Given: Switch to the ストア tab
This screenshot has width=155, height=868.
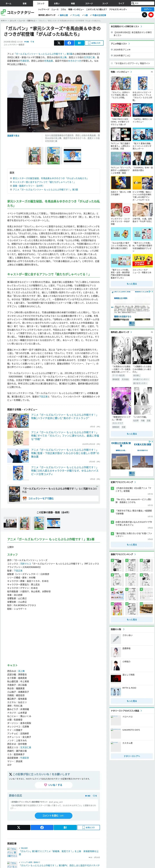Looking at the screenshot, I should tap(105, 3).
